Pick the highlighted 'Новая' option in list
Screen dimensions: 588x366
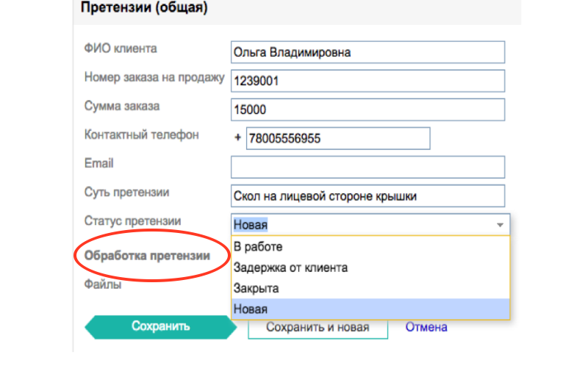pyautogui.click(x=370, y=309)
